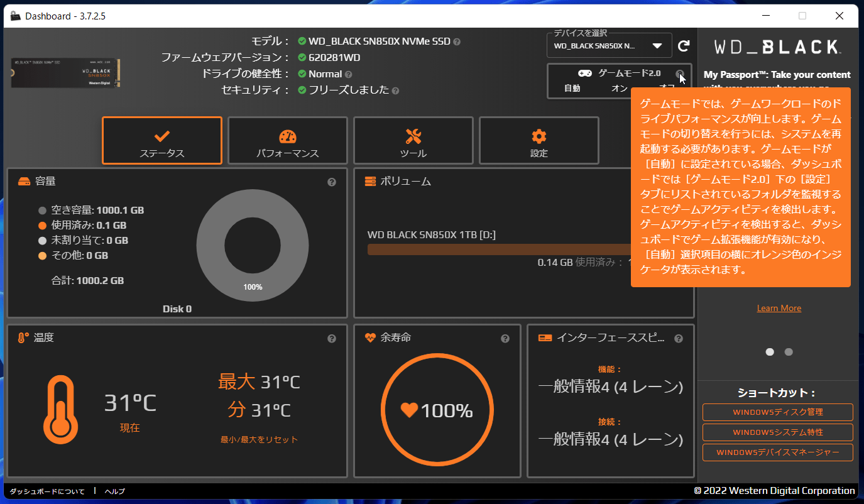The height and width of the screenshot is (504, 864).
Task: Open help for the 容量 panel
Action: tap(332, 182)
